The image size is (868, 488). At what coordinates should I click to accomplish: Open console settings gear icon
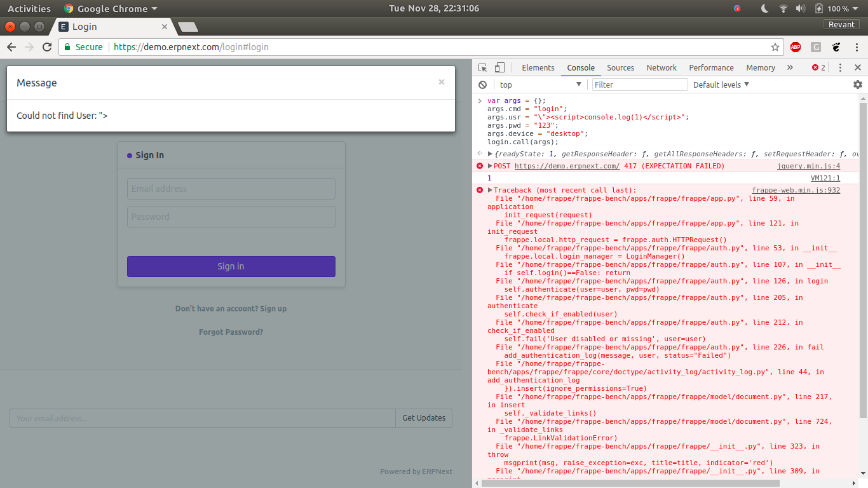[858, 85]
